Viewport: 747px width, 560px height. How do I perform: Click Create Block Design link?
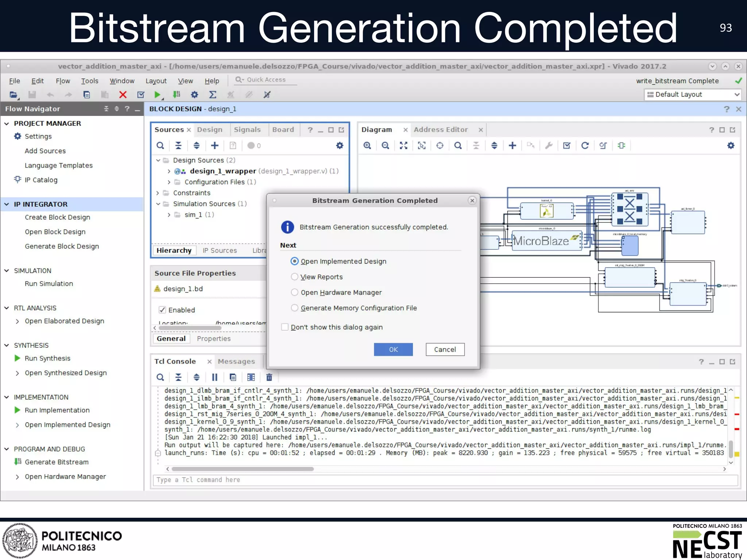click(x=57, y=217)
